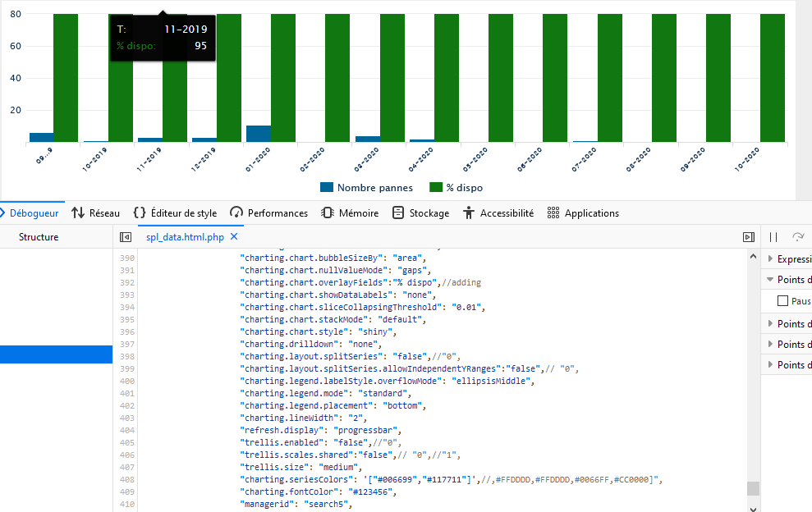Viewport: 812px width, 512px height.
Task: Click the refresh/resume curved arrow icon
Action: [797, 236]
